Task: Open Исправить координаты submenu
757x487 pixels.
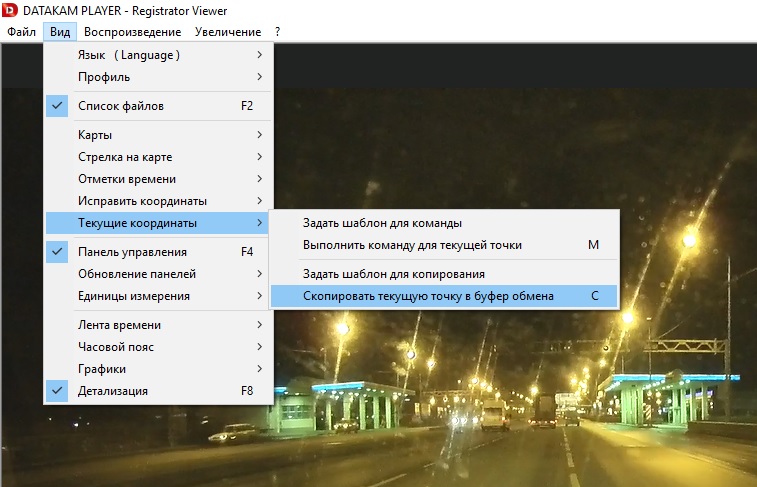Action: [158, 201]
